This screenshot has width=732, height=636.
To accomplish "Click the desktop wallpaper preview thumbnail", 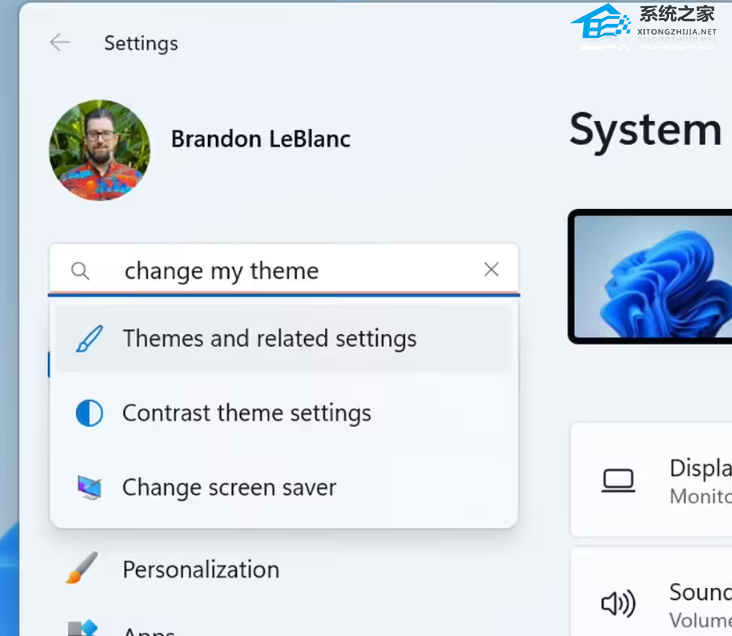I will tap(650, 277).
